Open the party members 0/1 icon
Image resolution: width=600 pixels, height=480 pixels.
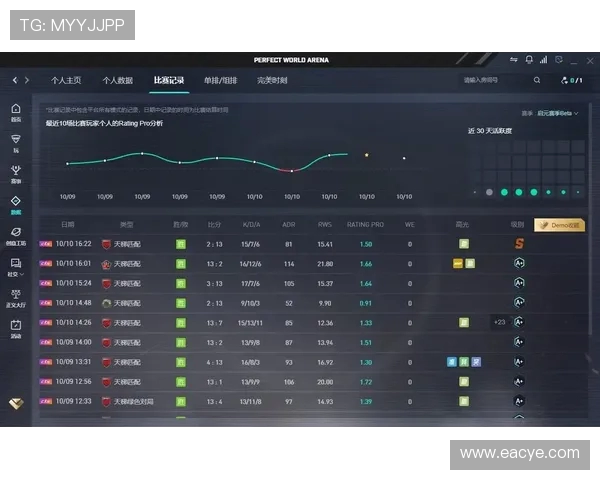[x=571, y=80]
